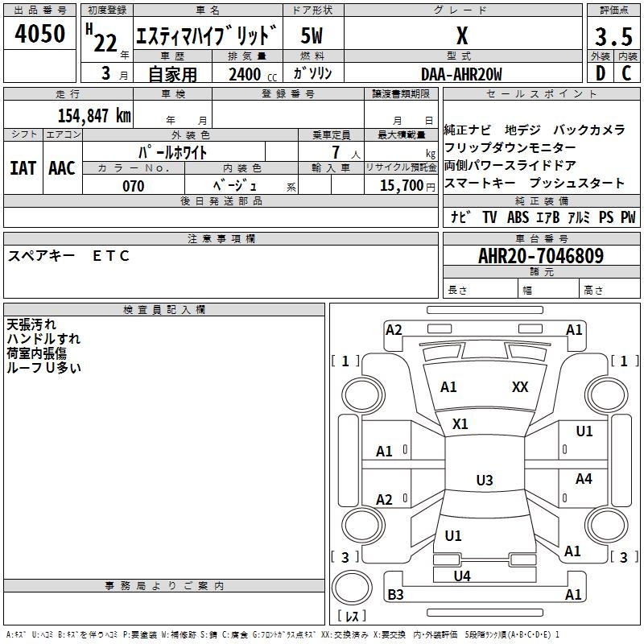Select the 注意事項欄 header

click(x=221, y=238)
